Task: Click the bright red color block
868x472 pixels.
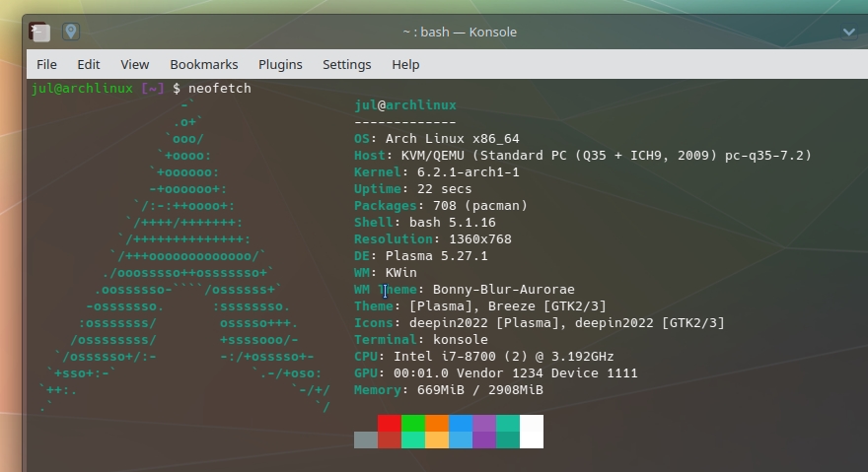Action: pos(390,423)
